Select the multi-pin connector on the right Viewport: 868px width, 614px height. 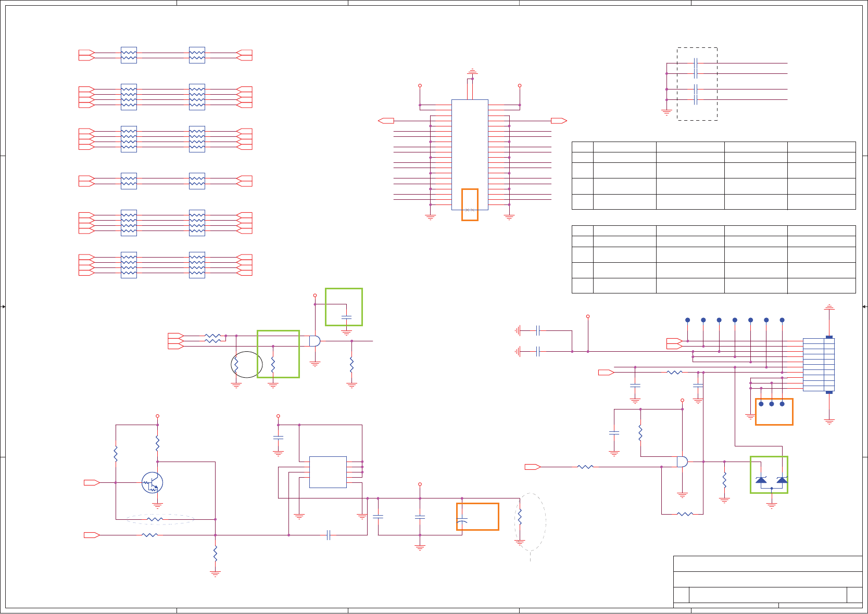[819, 365]
